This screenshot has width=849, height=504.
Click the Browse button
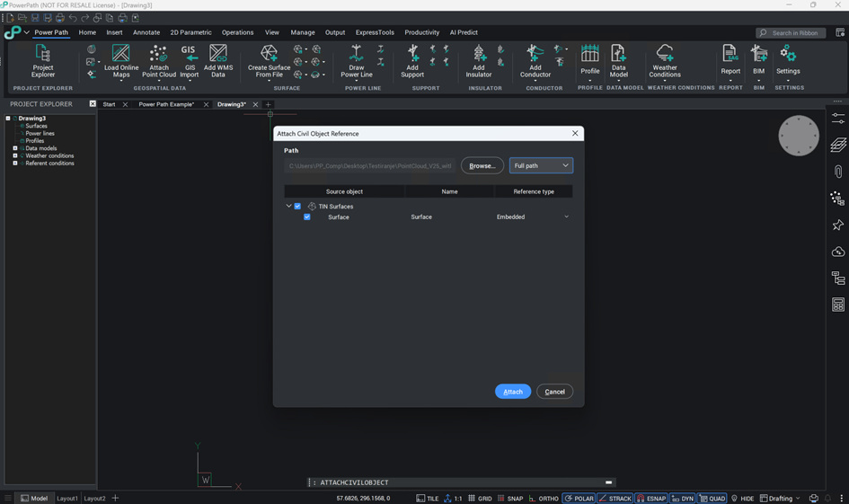(482, 166)
